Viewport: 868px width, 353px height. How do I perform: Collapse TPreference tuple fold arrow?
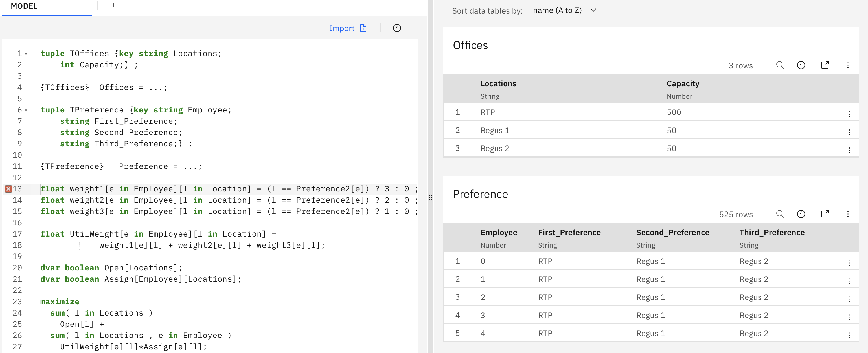coord(26,110)
